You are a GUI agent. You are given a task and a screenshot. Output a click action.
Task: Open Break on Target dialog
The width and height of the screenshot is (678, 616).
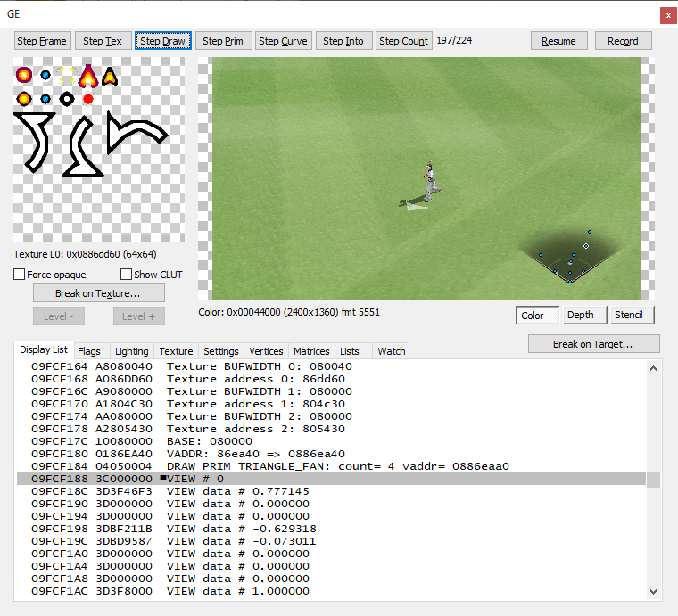coord(593,344)
